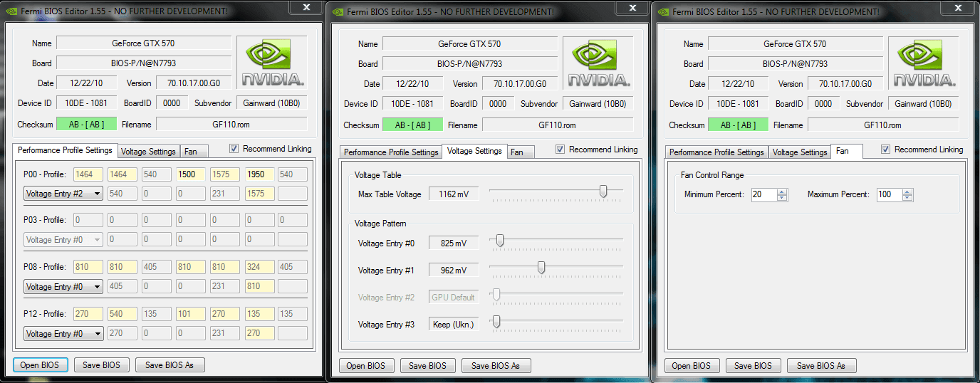Switch to Voltage Settings tab in Performance Profile window

tap(148, 152)
